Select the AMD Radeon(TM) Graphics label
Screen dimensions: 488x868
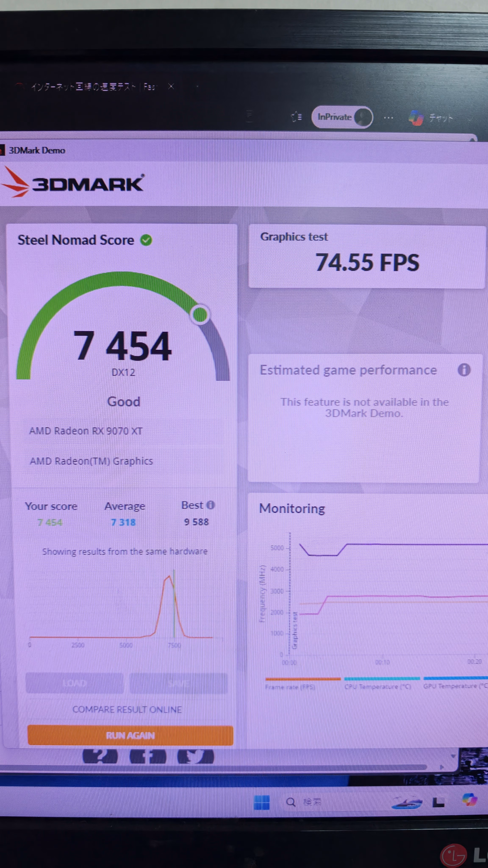point(91,461)
